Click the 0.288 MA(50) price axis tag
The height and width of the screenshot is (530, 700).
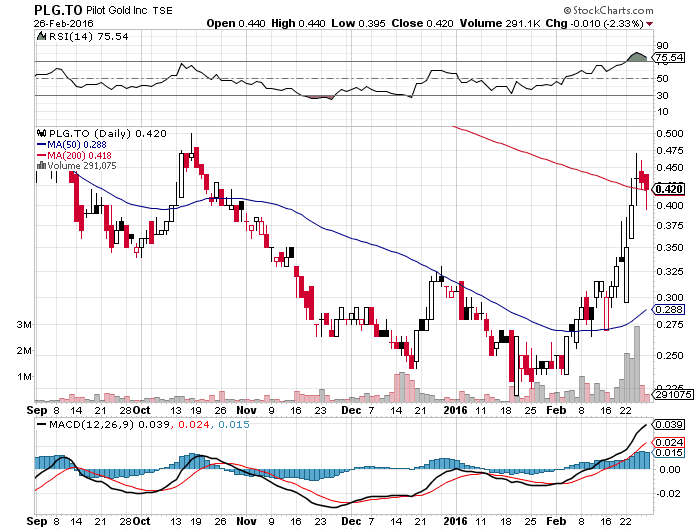[x=672, y=311]
